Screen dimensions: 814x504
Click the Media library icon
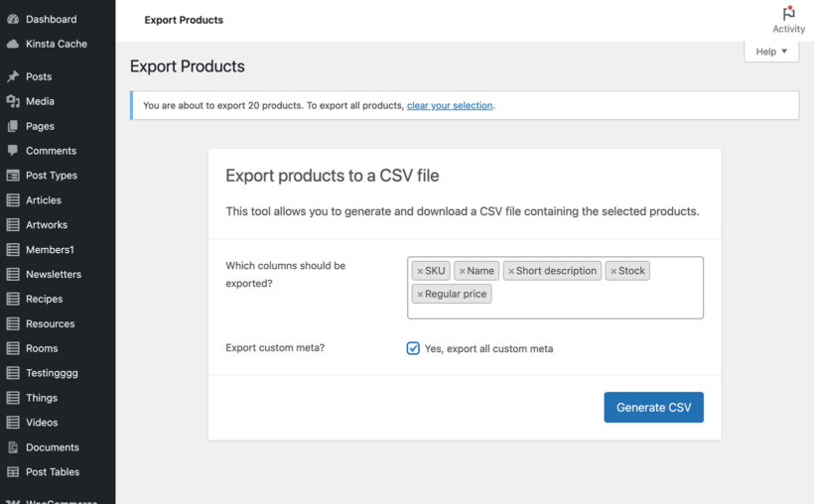pos(13,101)
